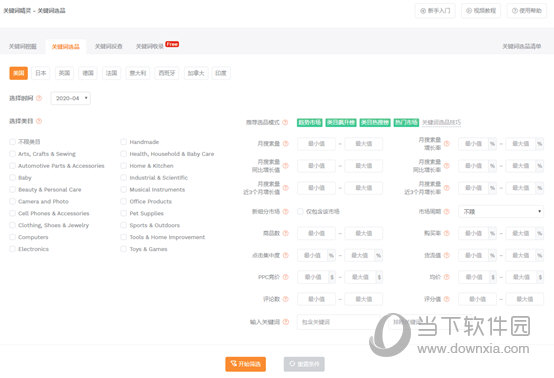Open the 关键词选品技巧 link
Screen dimensions: 554x378
[442, 123]
